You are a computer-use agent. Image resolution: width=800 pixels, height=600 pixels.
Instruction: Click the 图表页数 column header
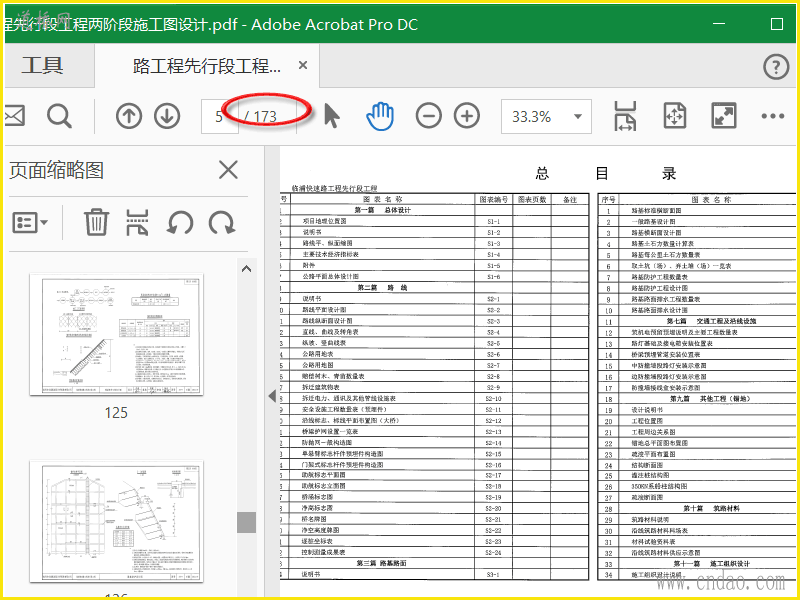[532, 199]
